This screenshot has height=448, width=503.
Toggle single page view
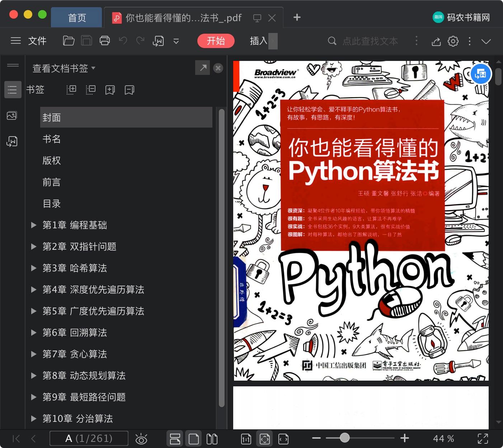(x=194, y=439)
